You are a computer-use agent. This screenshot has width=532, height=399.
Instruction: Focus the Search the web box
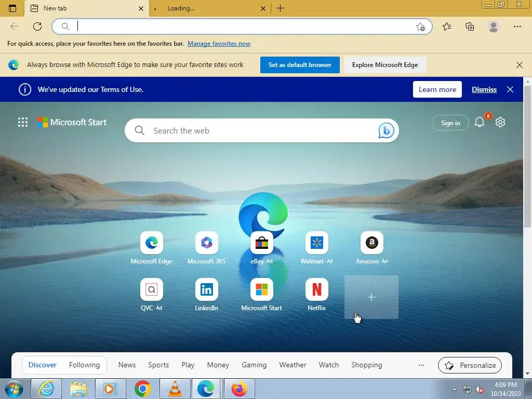[261, 130]
